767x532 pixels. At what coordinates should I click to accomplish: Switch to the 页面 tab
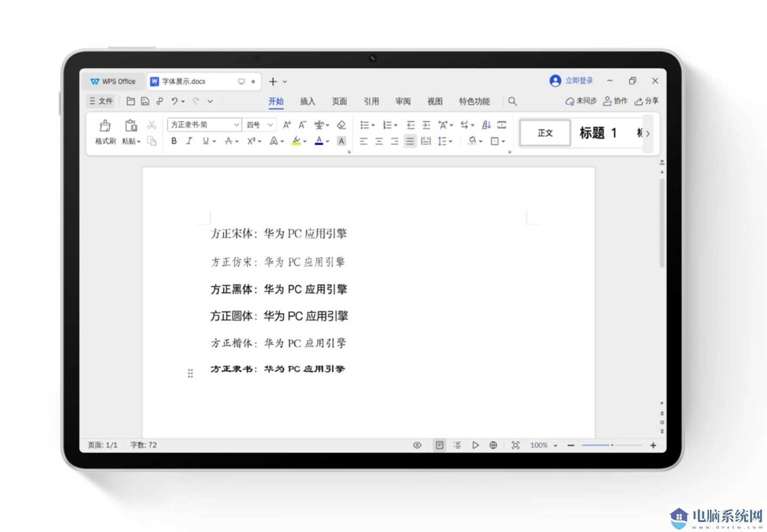click(x=339, y=101)
